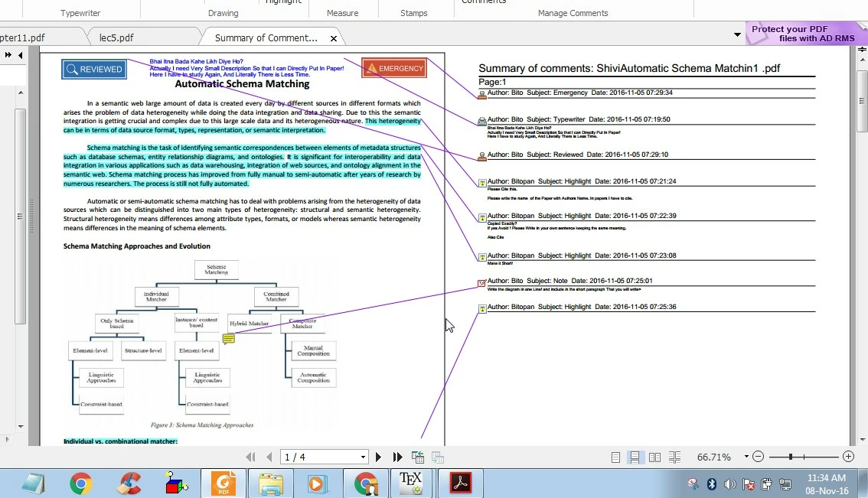Select the Summary of Comment... tab
The image size is (868, 498).
coord(266,37)
